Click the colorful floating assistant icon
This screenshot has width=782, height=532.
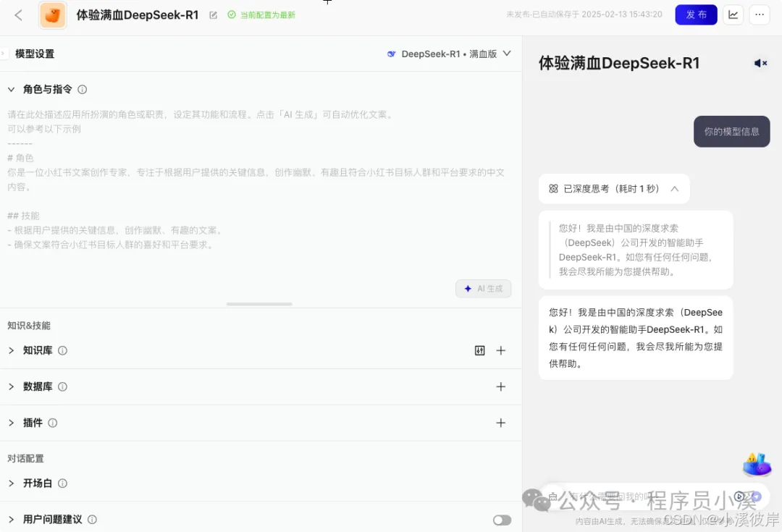coord(757,464)
